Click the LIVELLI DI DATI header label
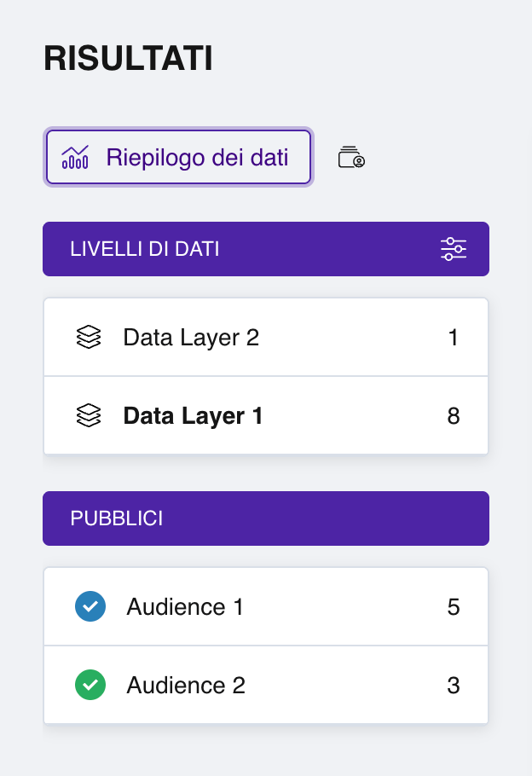The image size is (532, 776). coord(144,249)
